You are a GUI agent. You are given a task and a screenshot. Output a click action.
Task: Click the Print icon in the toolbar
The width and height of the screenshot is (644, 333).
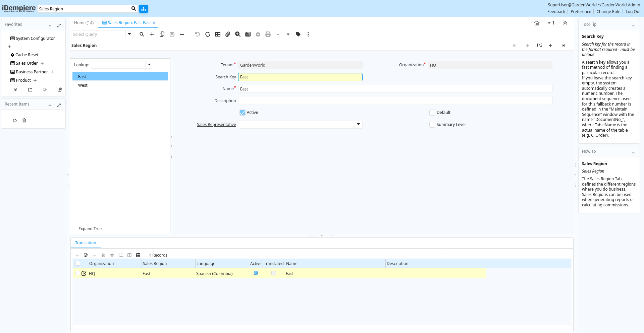[268, 34]
